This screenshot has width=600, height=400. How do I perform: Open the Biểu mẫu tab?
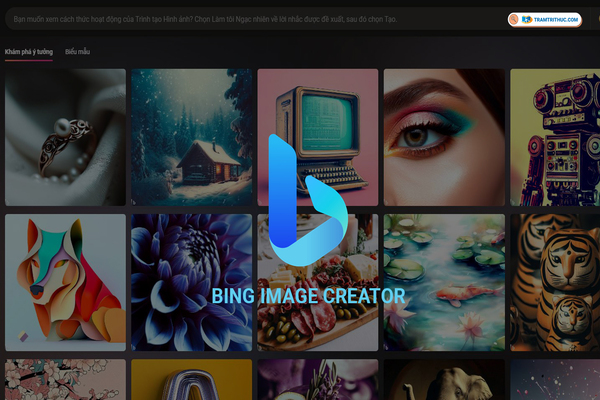[77, 52]
